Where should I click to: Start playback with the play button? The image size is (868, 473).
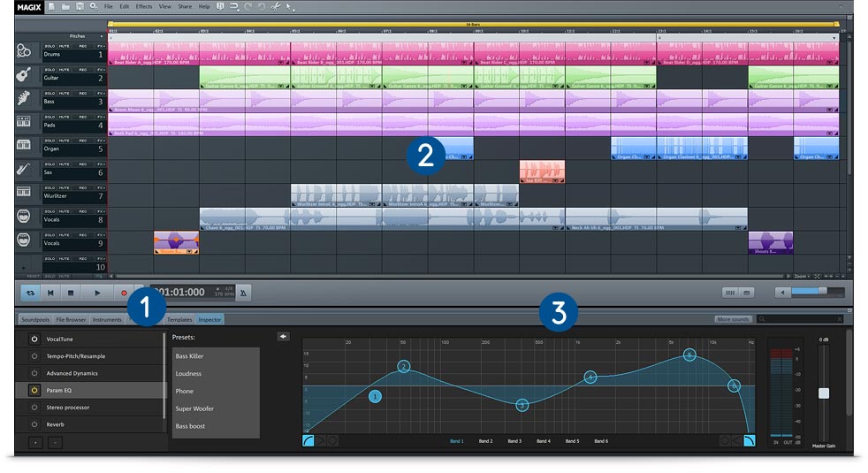pos(97,293)
